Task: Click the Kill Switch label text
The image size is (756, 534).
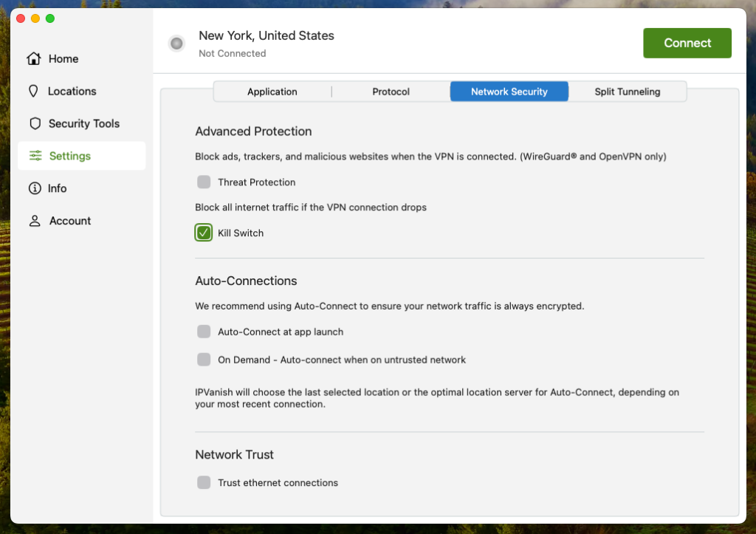Action: (241, 233)
